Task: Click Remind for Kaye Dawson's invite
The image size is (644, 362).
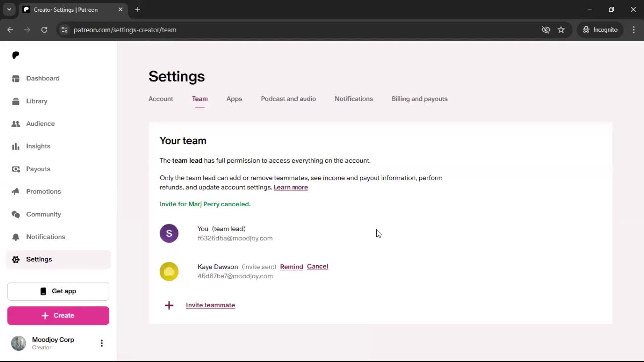Action: click(x=291, y=267)
